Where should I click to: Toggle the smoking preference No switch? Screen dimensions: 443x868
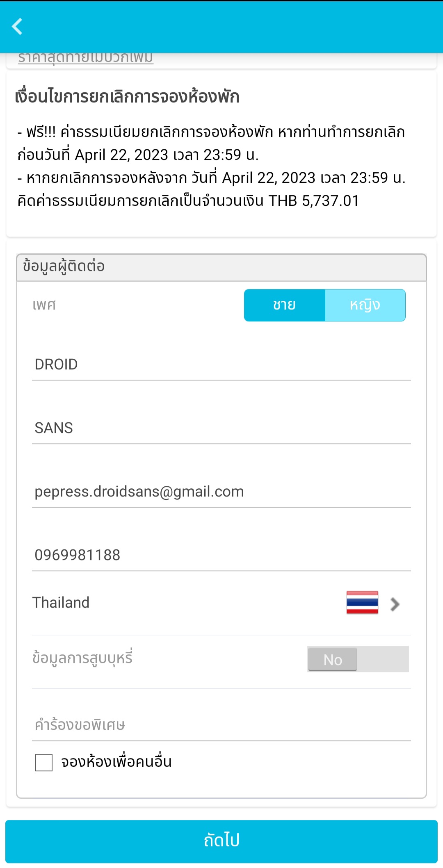pyautogui.click(x=358, y=659)
